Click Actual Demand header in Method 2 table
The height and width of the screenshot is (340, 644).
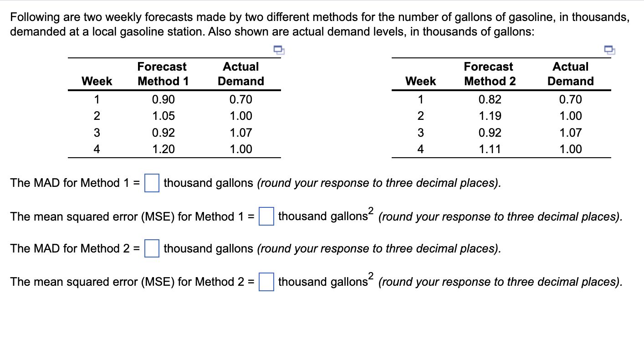(571, 74)
